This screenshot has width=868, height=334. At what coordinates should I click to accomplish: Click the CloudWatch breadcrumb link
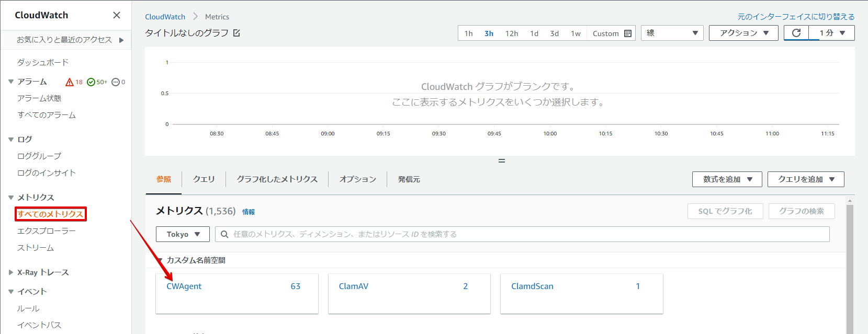165,17
